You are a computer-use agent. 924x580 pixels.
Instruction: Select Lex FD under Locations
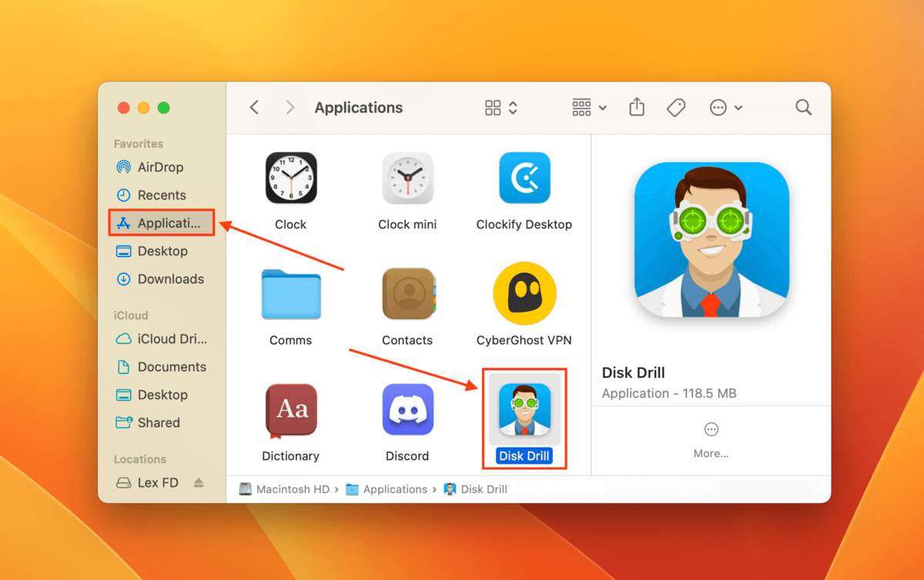(x=147, y=483)
